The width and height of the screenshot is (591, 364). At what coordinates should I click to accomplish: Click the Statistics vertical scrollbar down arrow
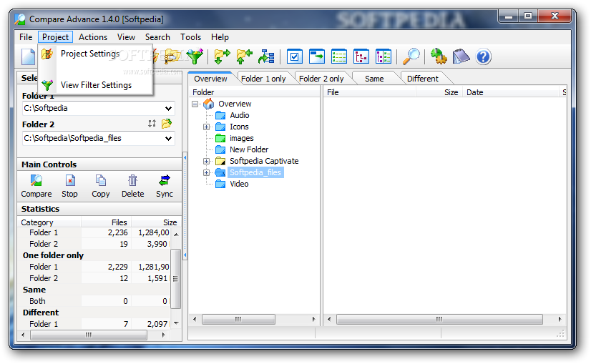pos(176,323)
